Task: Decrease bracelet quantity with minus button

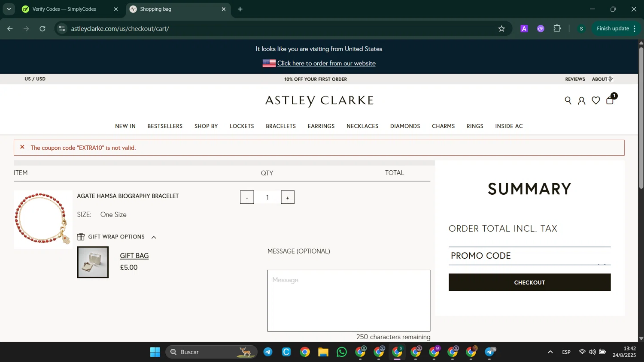Action: pos(247,197)
